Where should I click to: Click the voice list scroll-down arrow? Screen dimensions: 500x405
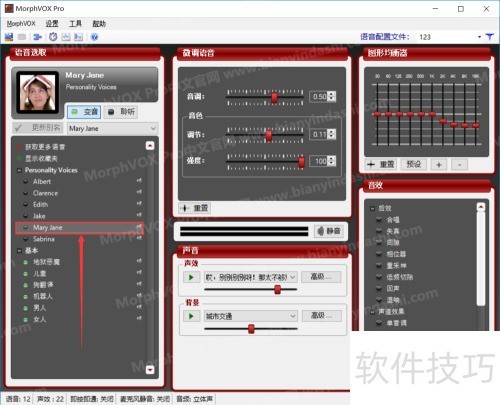point(150,370)
